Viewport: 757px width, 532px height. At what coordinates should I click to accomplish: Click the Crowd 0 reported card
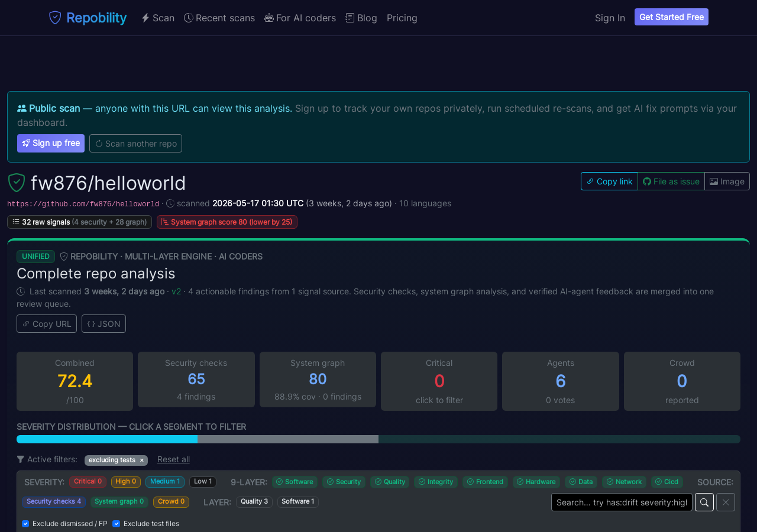[x=682, y=381]
